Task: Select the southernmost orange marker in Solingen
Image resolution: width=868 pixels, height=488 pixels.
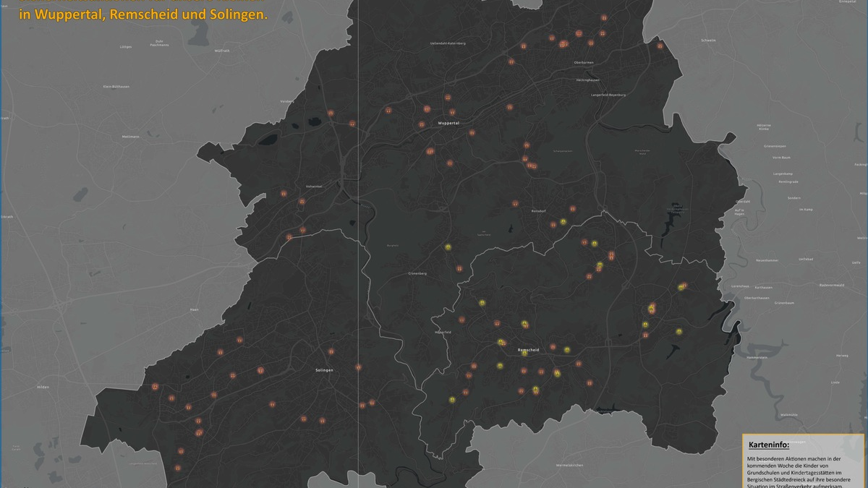Action: [x=177, y=468]
